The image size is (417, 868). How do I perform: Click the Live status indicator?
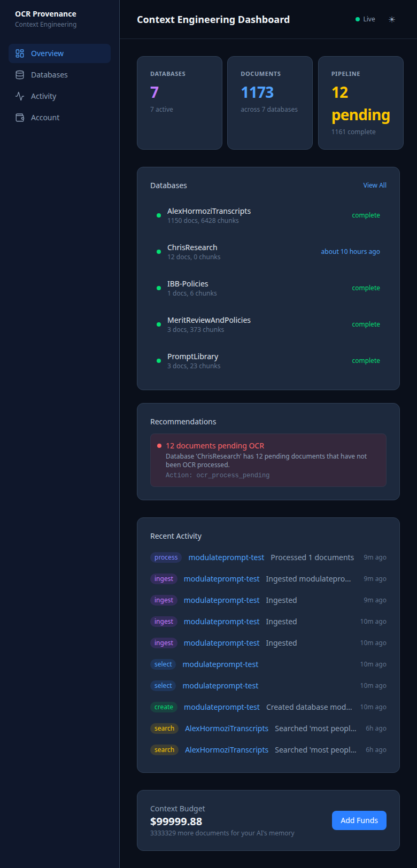(365, 19)
